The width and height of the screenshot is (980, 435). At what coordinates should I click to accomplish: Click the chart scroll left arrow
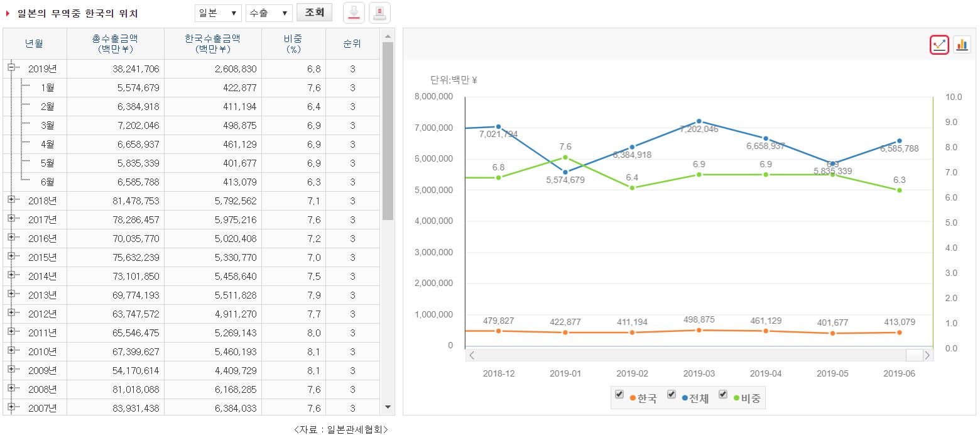472,355
